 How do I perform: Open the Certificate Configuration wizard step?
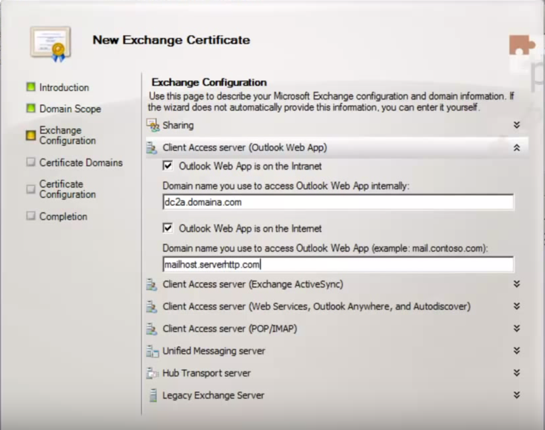[x=67, y=189]
